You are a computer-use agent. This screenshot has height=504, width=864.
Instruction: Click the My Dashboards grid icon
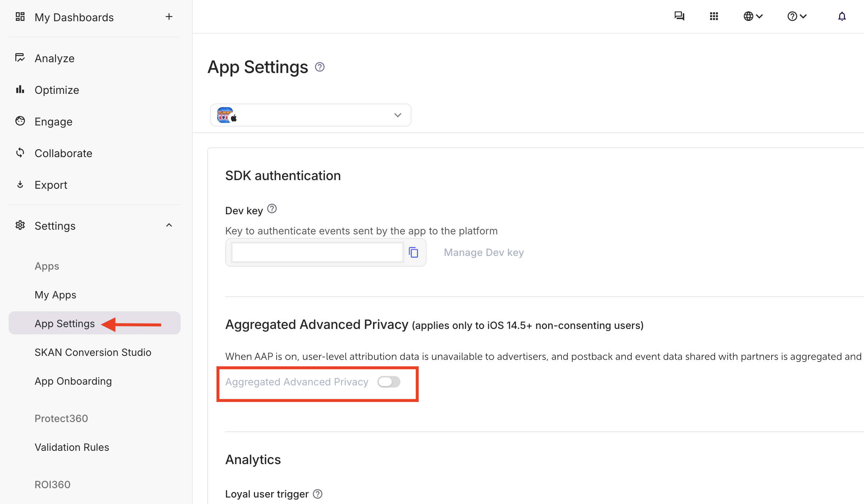coord(20,17)
